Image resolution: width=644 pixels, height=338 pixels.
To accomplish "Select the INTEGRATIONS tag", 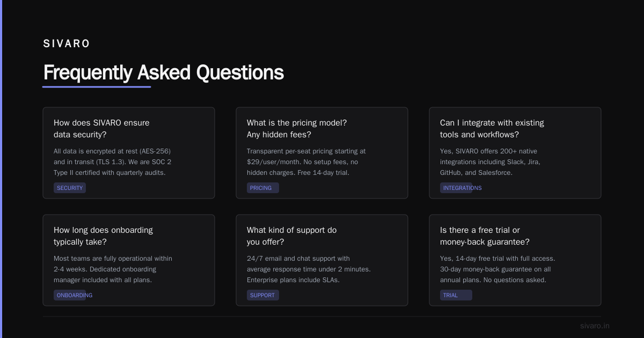I will coord(461,188).
